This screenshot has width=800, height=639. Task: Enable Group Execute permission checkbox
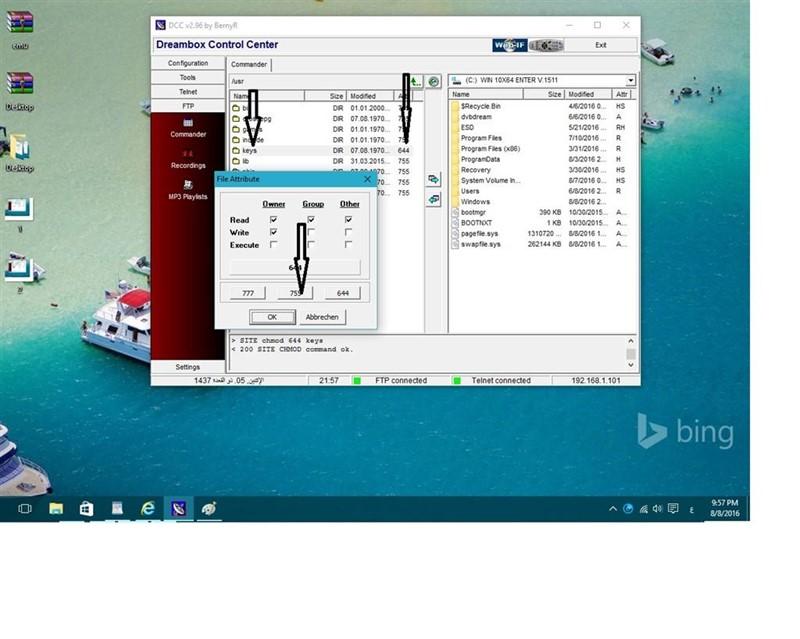[311, 245]
